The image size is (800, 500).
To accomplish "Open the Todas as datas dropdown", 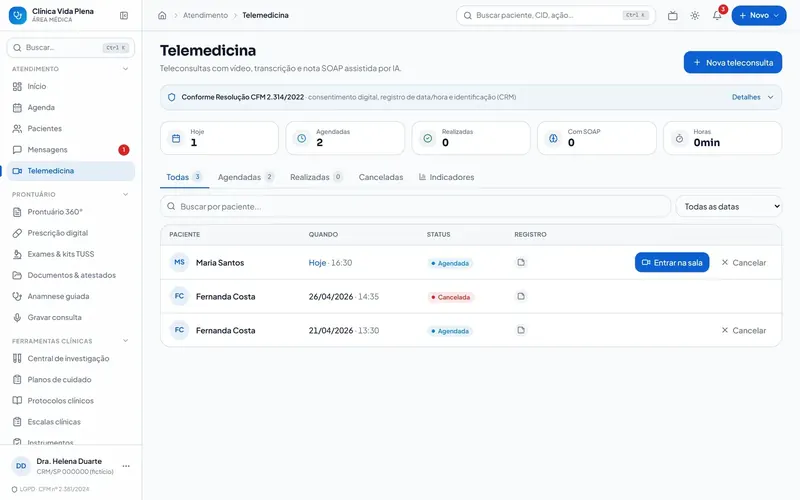I will pos(729,207).
